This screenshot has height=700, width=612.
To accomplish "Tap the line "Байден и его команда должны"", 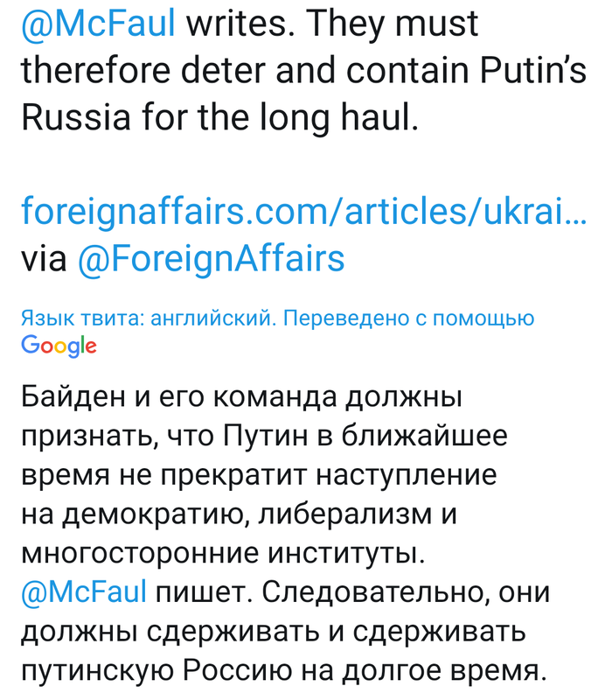I will click(x=240, y=399).
